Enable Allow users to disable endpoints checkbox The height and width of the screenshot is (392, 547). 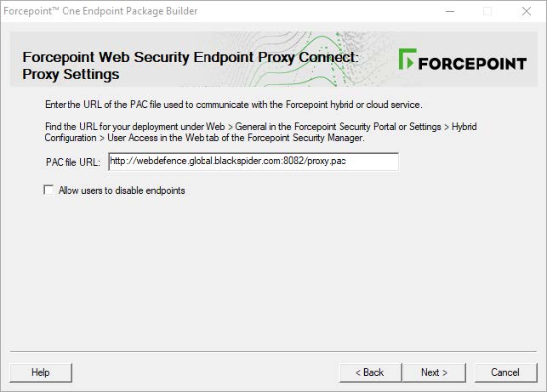pos(48,190)
